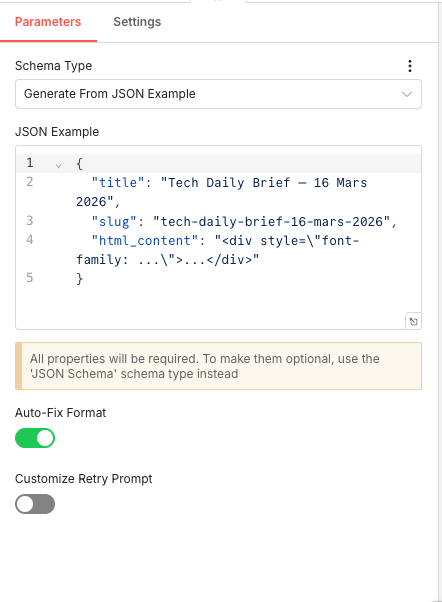
Task: Disable the Auto-Fix Format toggle
Action: (35, 438)
